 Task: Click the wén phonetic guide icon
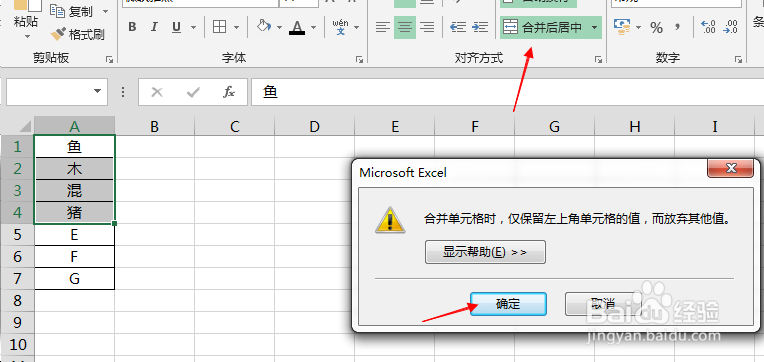341,27
